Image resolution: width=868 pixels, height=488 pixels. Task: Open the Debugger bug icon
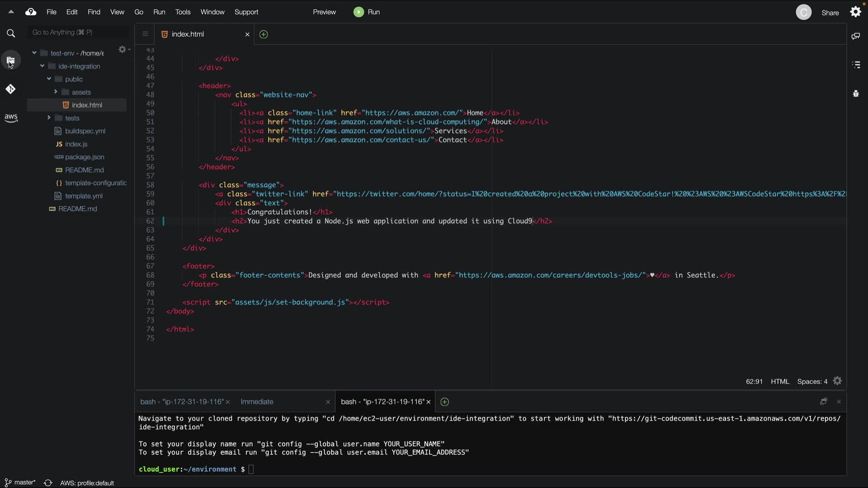click(x=856, y=94)
